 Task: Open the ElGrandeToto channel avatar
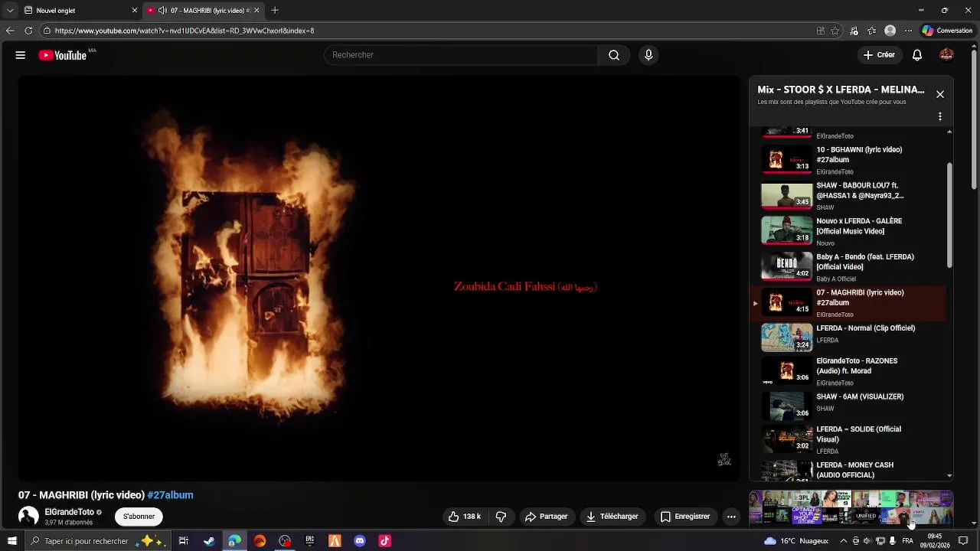(28, 517)
